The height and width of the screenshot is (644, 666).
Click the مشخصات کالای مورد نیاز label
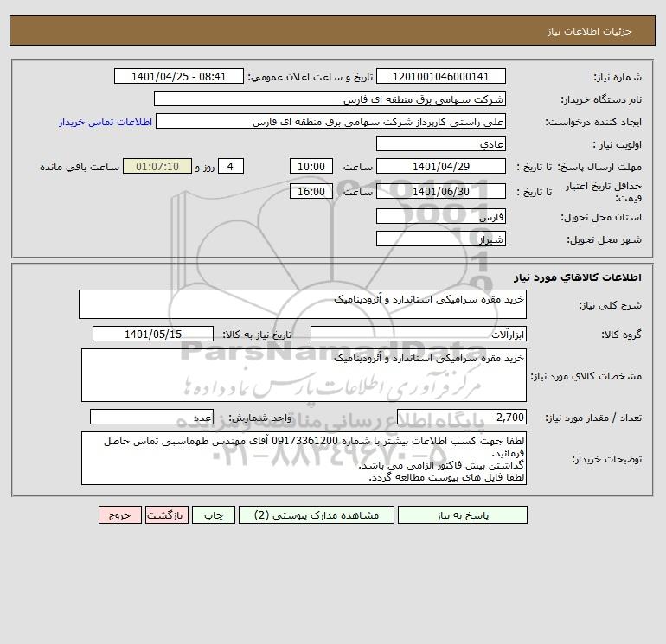586,376
